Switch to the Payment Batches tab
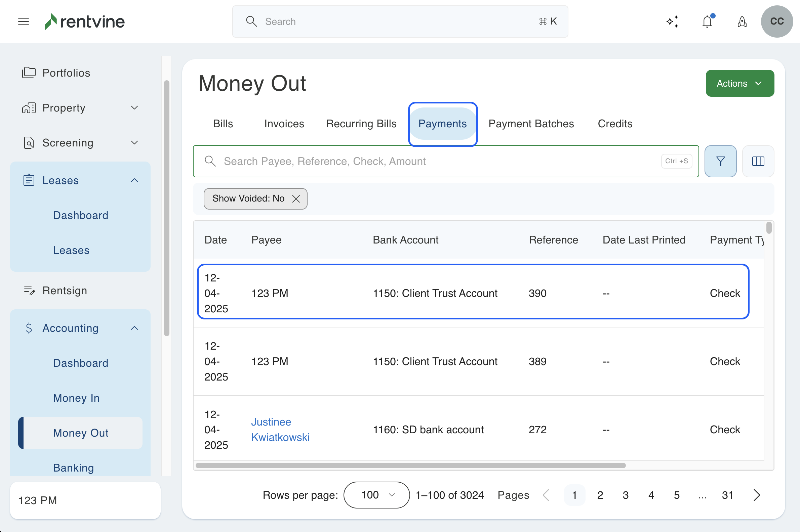The width and height of the screenshot is (800, 532). (x=531, y=124)
